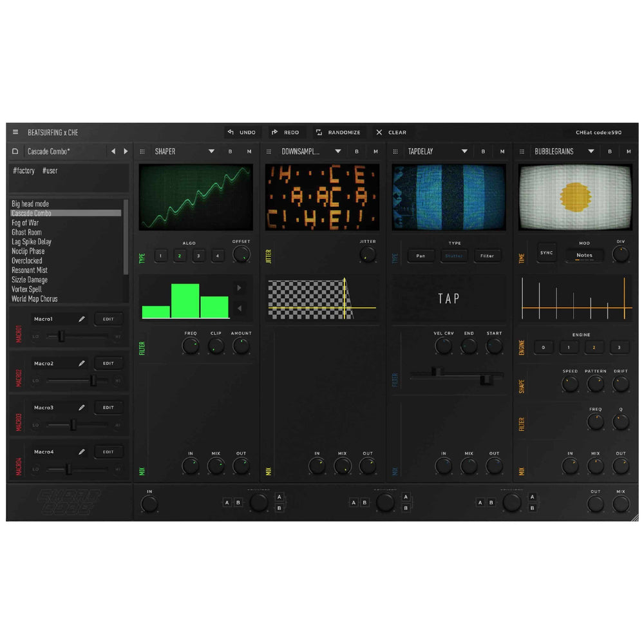Open the DOWNSAMPLER effect selector dropdown
Screen dimensions: 644x644
[338, 151]
